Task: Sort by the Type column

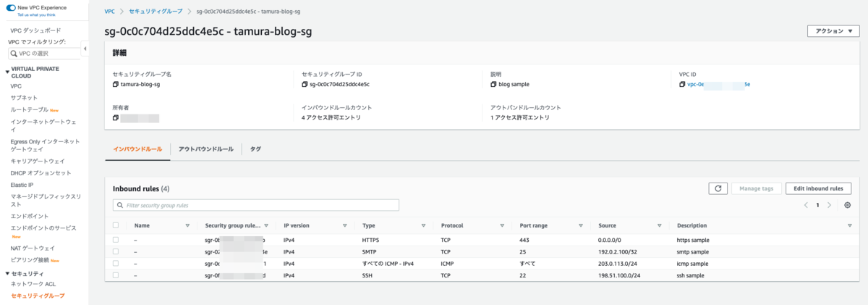Action: tap(423, 226)
